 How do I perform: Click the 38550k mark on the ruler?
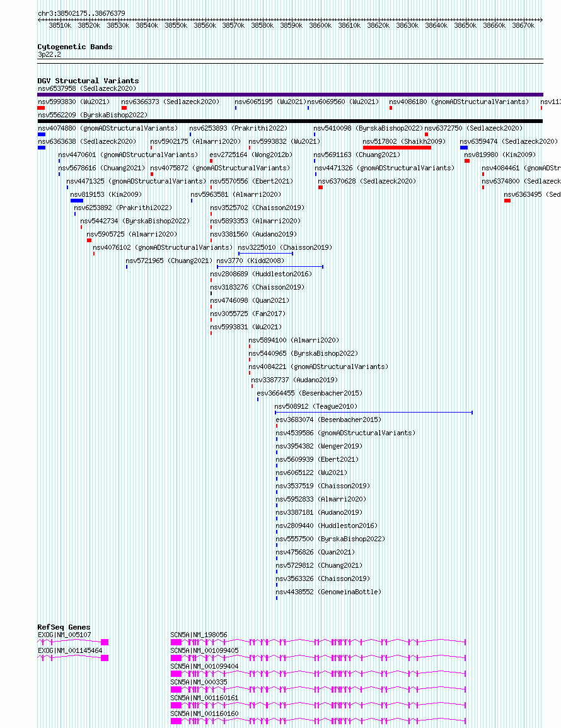[x=176, y=25]
